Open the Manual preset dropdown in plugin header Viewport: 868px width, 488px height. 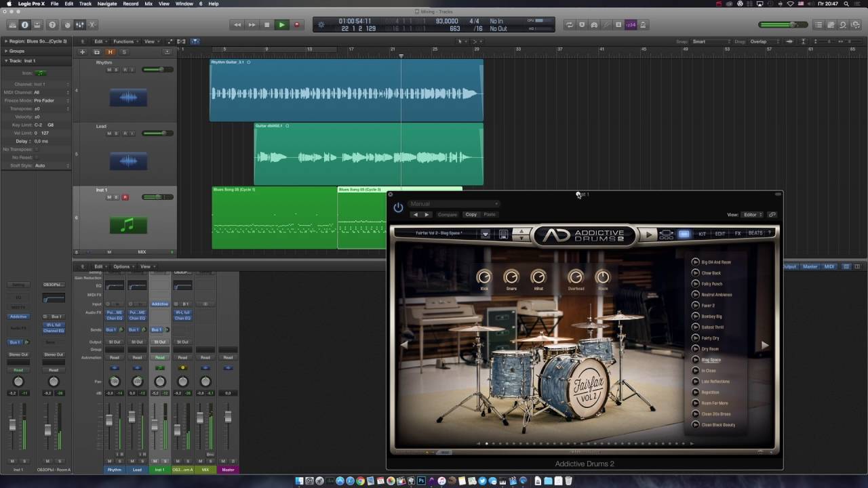pyautogui.click(x=454, y=203)
